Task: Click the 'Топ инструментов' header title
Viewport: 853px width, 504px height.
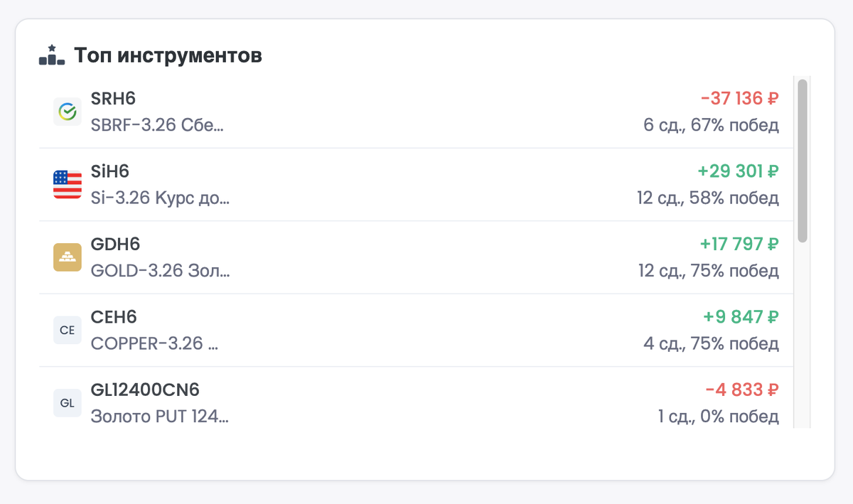Action: (x=168, y=54)
